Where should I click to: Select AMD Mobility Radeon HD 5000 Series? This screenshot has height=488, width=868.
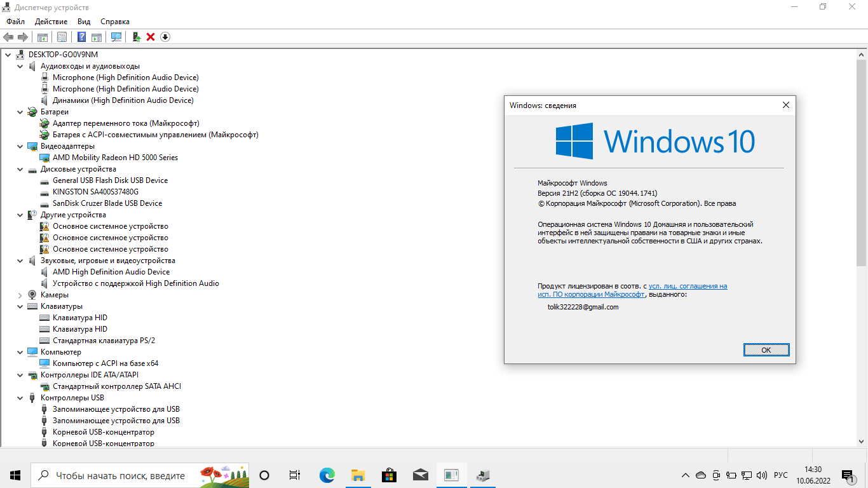click(115, 158)
